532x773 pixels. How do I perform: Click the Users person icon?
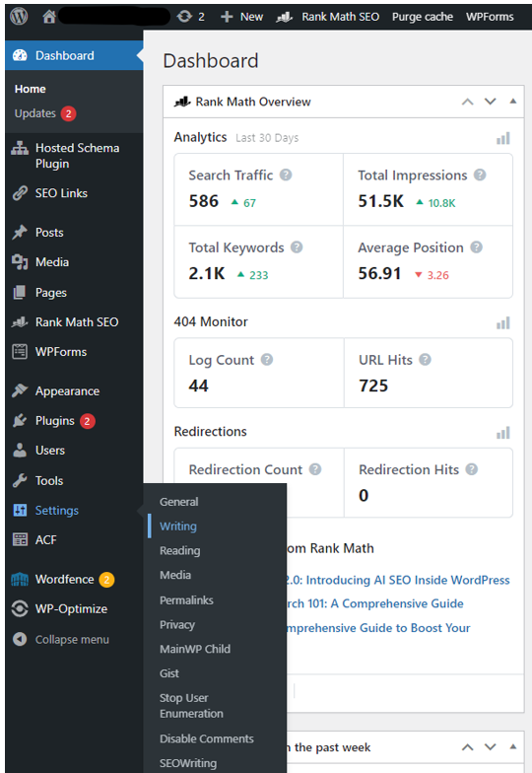pos(20,450)
